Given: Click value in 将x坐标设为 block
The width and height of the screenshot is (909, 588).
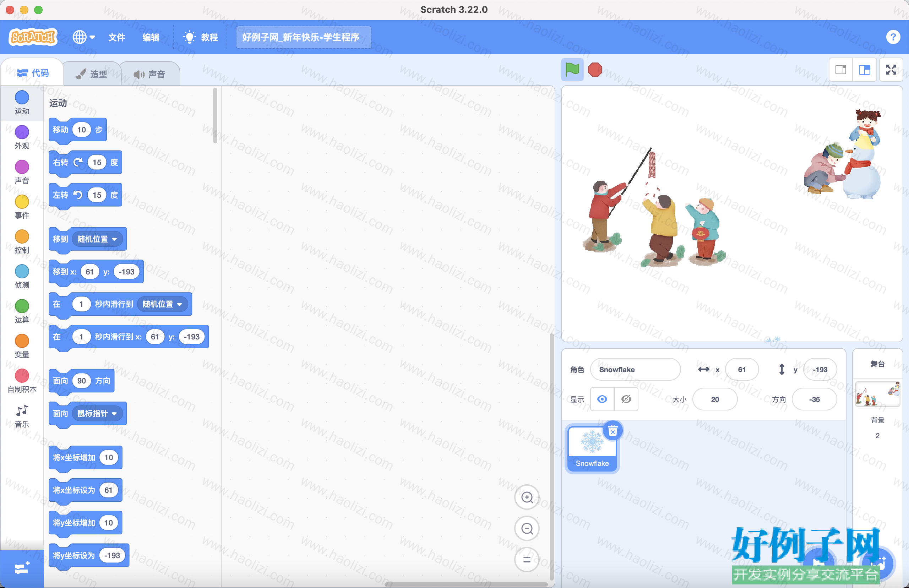Looking at the screenshot, I should pos(108,490).
